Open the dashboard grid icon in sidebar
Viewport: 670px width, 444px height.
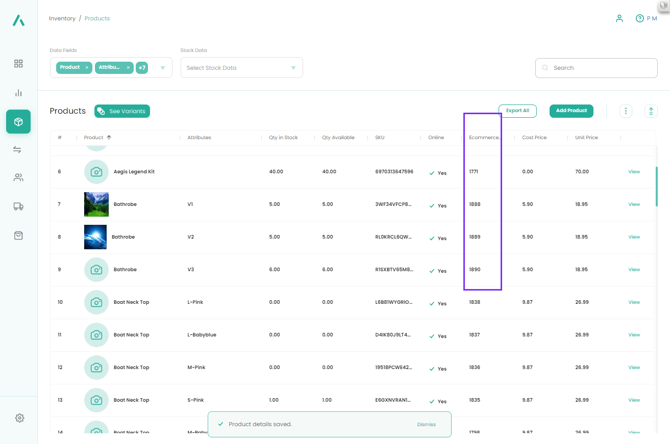(18, 64)
